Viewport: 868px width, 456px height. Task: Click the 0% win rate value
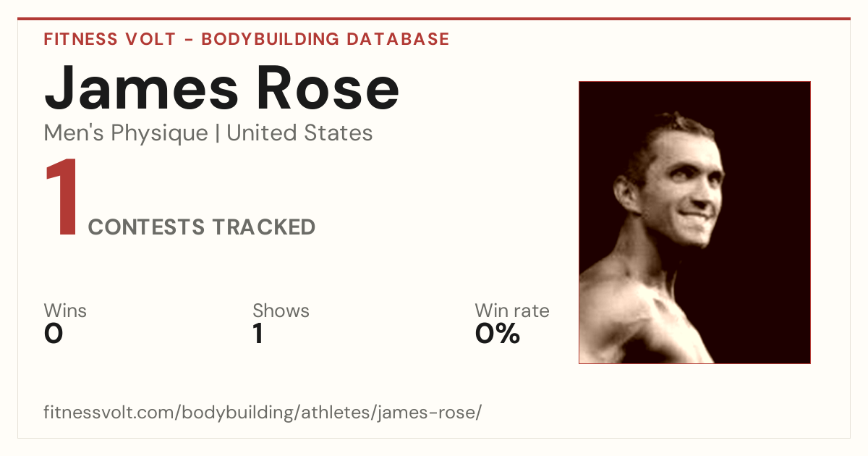[498, 334]
